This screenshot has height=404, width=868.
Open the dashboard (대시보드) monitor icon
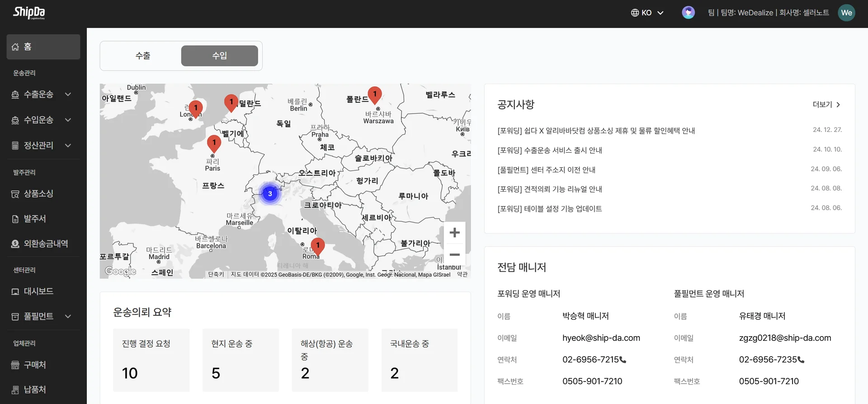tap(15, 292)
